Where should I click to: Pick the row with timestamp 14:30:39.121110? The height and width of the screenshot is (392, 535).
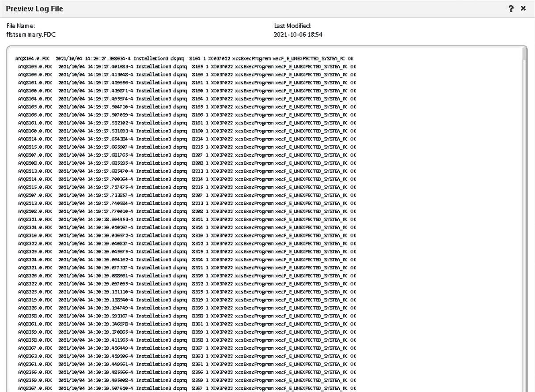click(186, 292)
